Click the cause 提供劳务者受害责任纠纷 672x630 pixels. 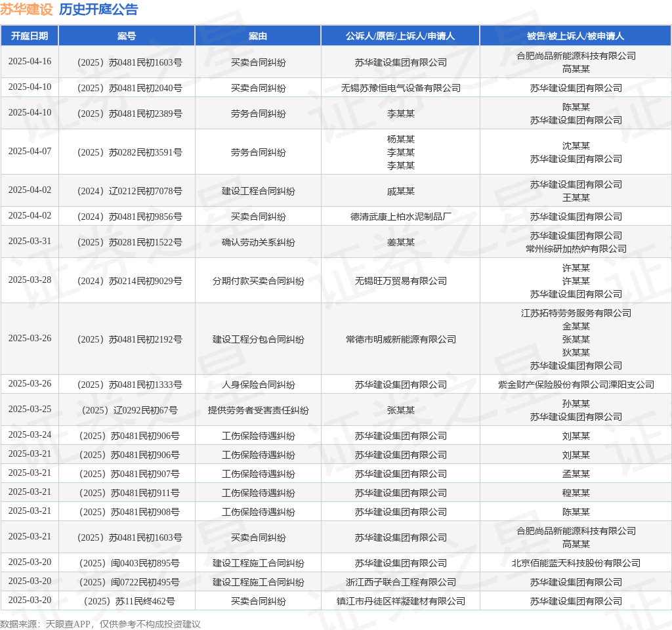coord(258,411)
